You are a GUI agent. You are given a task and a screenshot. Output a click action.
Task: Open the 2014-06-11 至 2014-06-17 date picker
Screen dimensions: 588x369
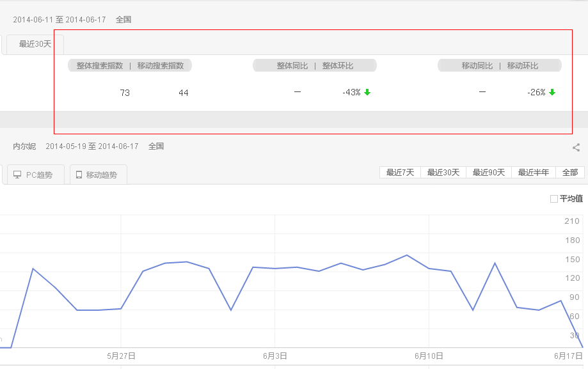(60, 20)
